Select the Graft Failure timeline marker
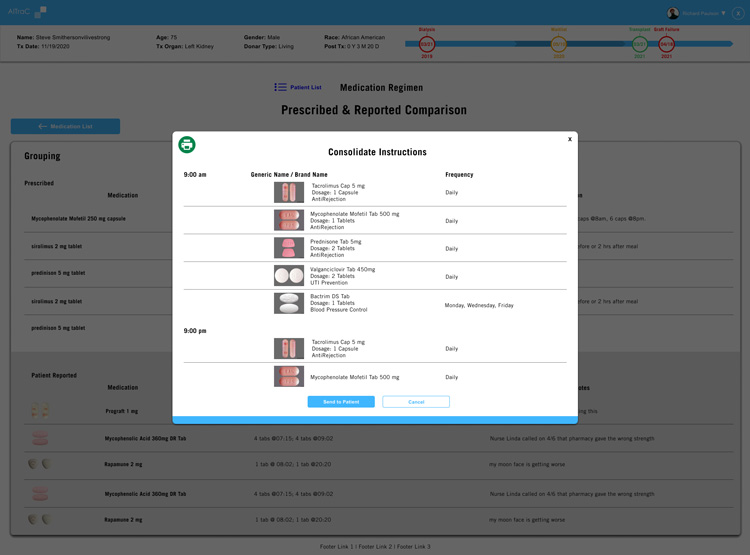 pyautogui.click(x=666, y=44)
